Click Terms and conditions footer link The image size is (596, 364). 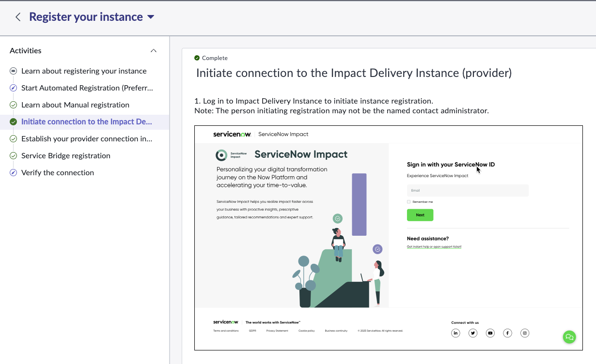pos(226,331)
